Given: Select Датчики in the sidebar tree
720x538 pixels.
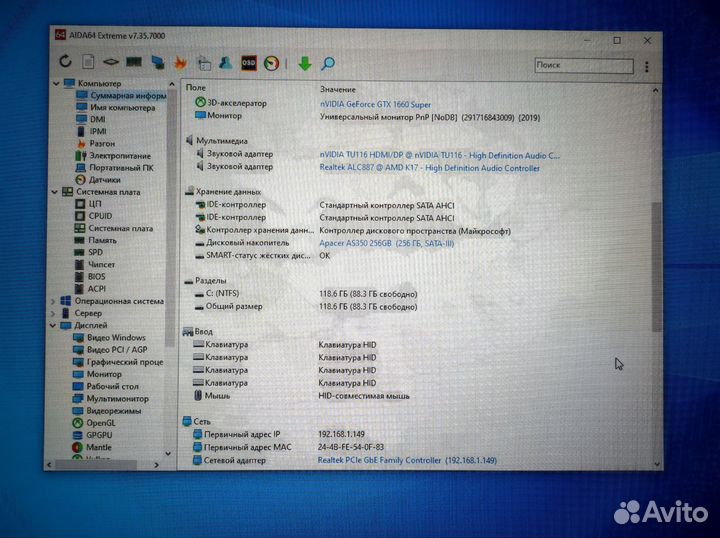Looking at the screenshot, I should pyautogui.click(x=104, y=180).
